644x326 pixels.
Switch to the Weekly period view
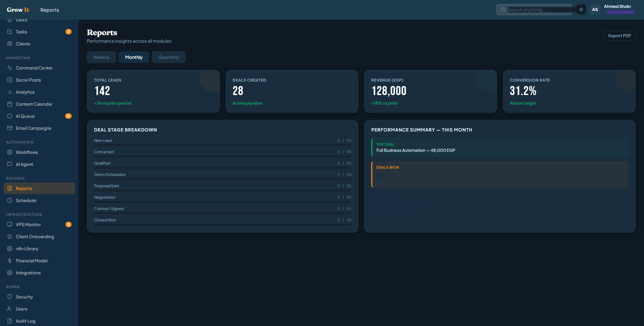tap(101, 57)
